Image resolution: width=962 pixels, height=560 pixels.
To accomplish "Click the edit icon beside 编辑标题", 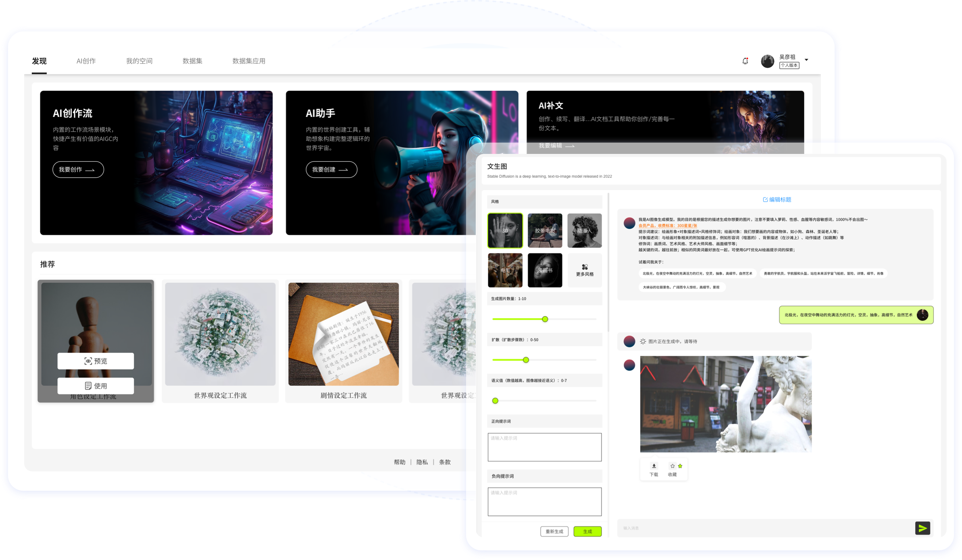I will [x=765, y=200].
